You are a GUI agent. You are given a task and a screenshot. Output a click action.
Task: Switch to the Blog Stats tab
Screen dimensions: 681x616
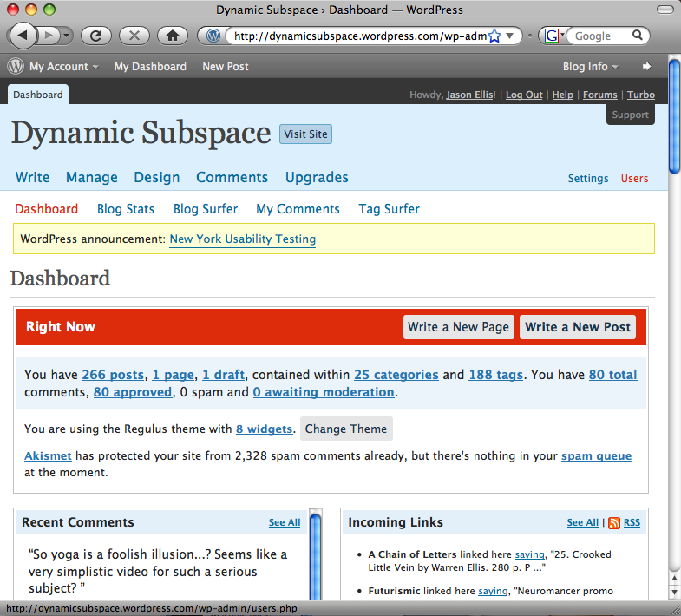coord(126,209)
